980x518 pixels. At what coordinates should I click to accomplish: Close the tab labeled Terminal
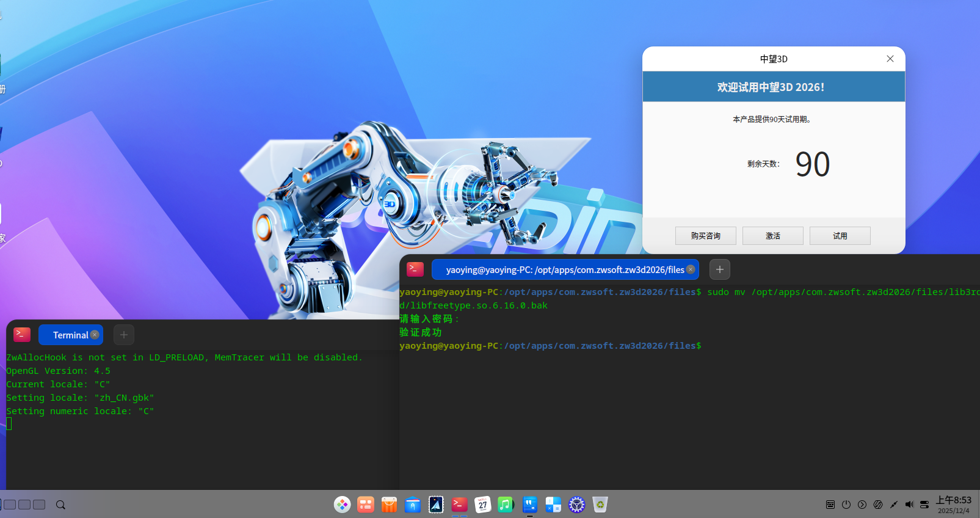[x=95, y=335]
